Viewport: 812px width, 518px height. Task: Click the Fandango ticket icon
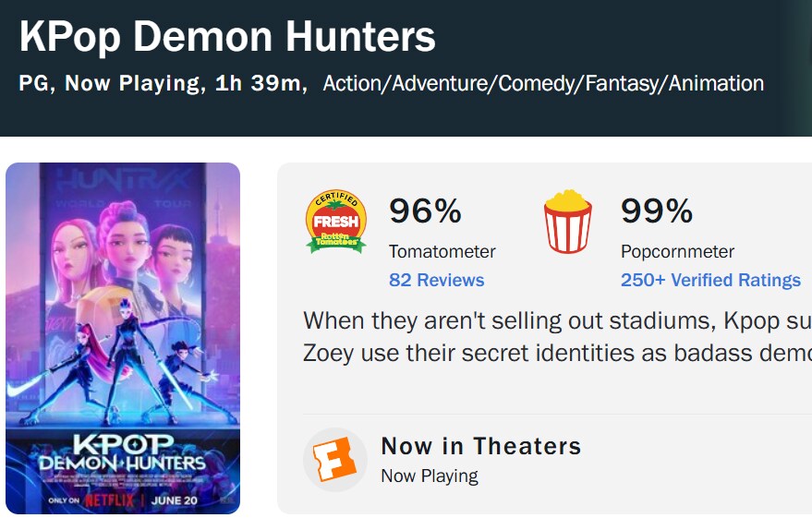click(x=335, y=460)
